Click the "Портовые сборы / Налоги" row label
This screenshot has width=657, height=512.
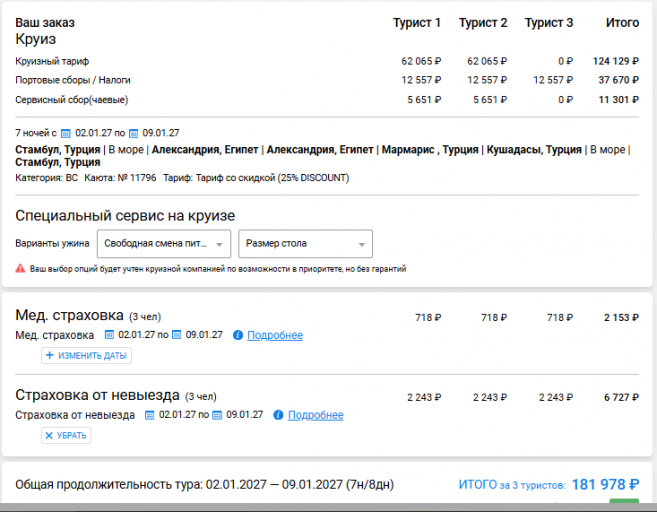tap(73, 80)
